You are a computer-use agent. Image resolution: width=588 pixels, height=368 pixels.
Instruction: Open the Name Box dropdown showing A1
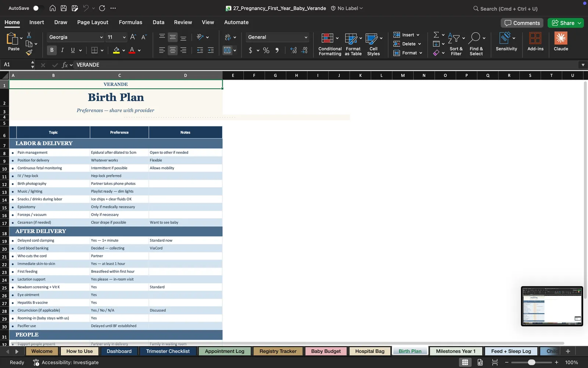point(33,65)
